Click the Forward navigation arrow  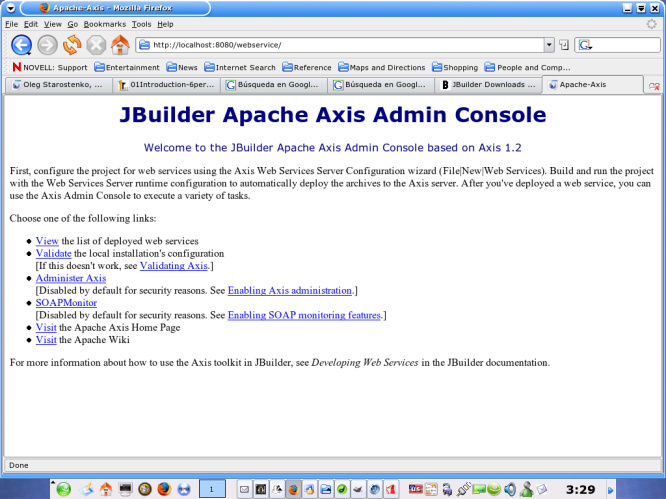pyautogui.click(x=47, y=45)
